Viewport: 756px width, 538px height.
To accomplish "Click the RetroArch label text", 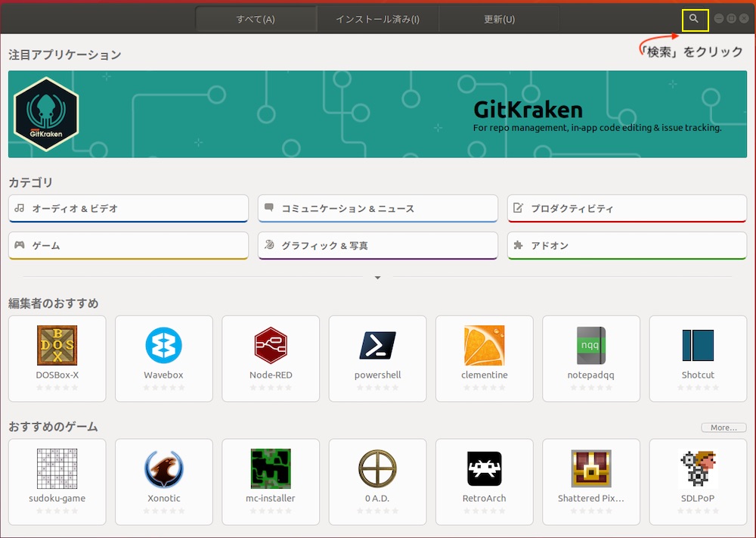I will (x=485, y=499).
